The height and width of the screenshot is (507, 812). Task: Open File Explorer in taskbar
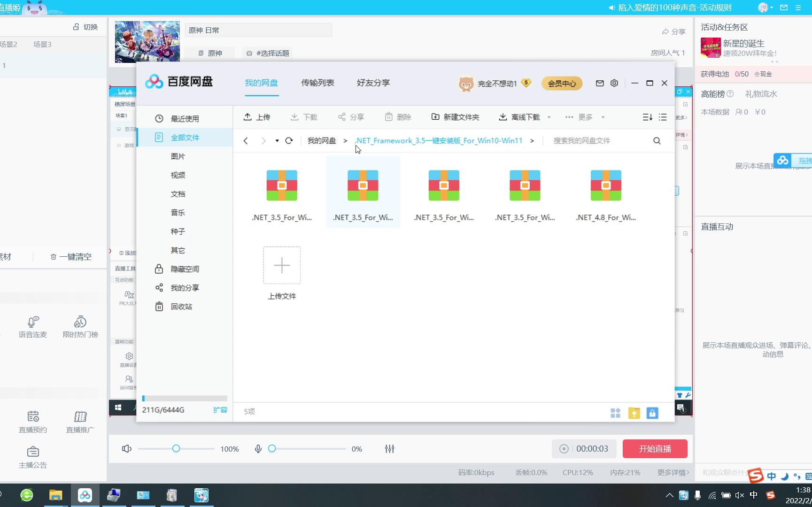coord(56,495)
